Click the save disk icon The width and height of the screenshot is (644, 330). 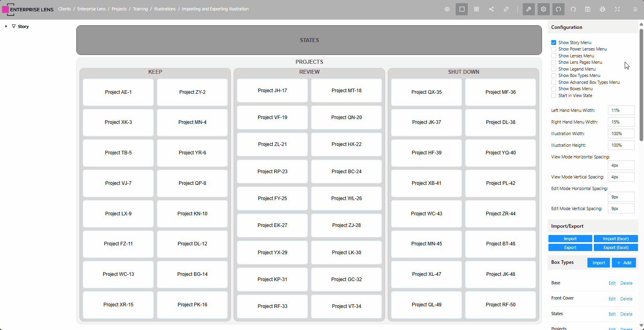pyautogui.click(x=588, y=9)
